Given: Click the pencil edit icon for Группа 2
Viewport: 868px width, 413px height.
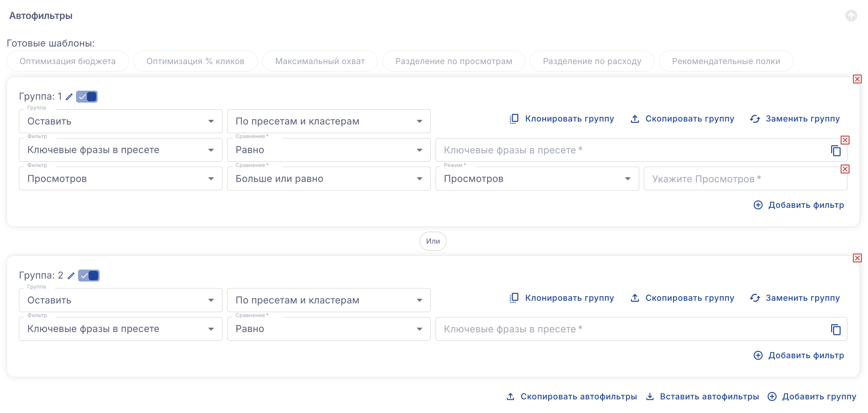Looking at the screenshot, I should click(x=71, y=276).
